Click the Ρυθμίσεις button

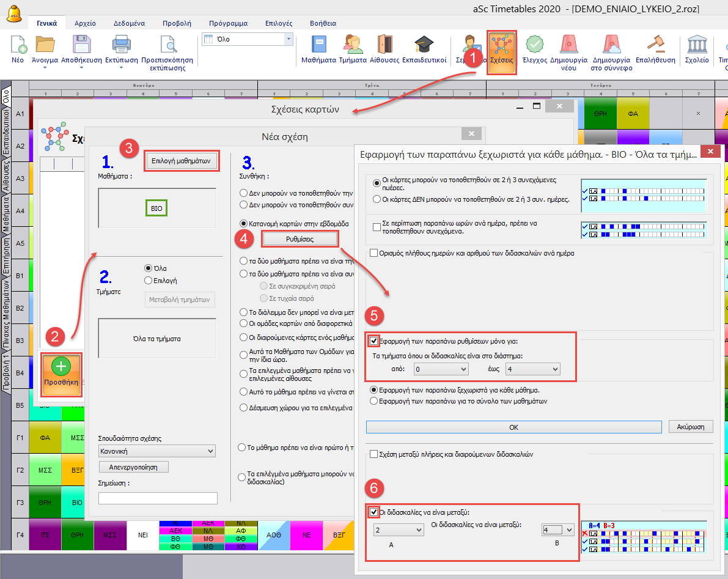300,239
